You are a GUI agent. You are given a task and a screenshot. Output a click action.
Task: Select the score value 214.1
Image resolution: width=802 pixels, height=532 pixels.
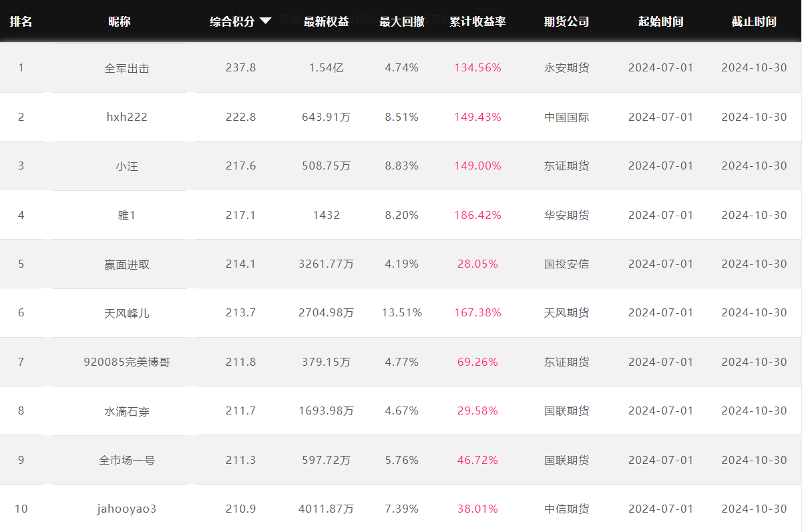pos(241,264)
